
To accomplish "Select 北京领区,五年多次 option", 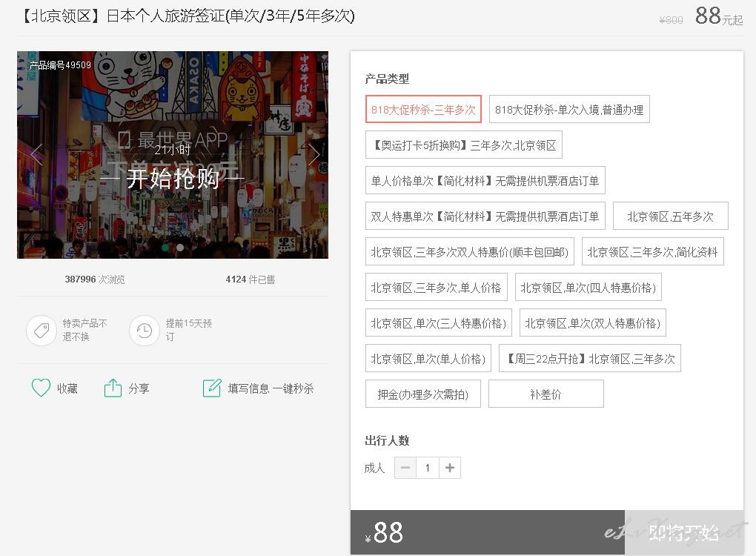I will tap(671, 216).
